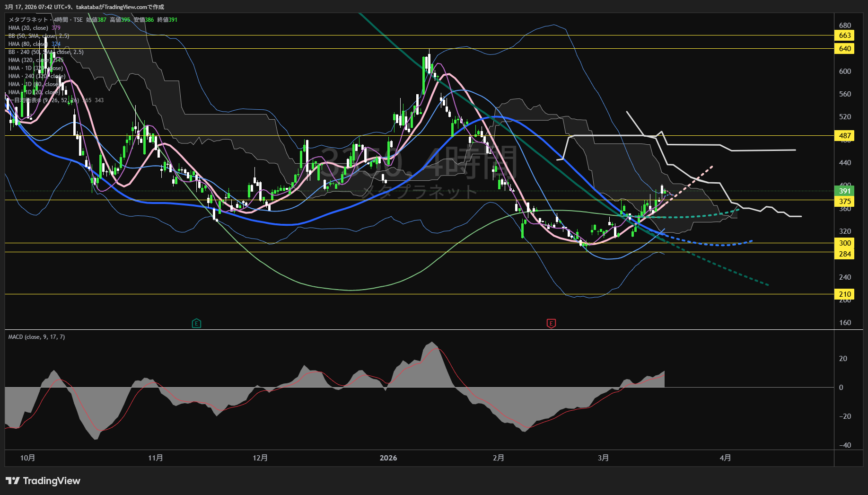Click the red earnings E marker

tap(551, 324)
